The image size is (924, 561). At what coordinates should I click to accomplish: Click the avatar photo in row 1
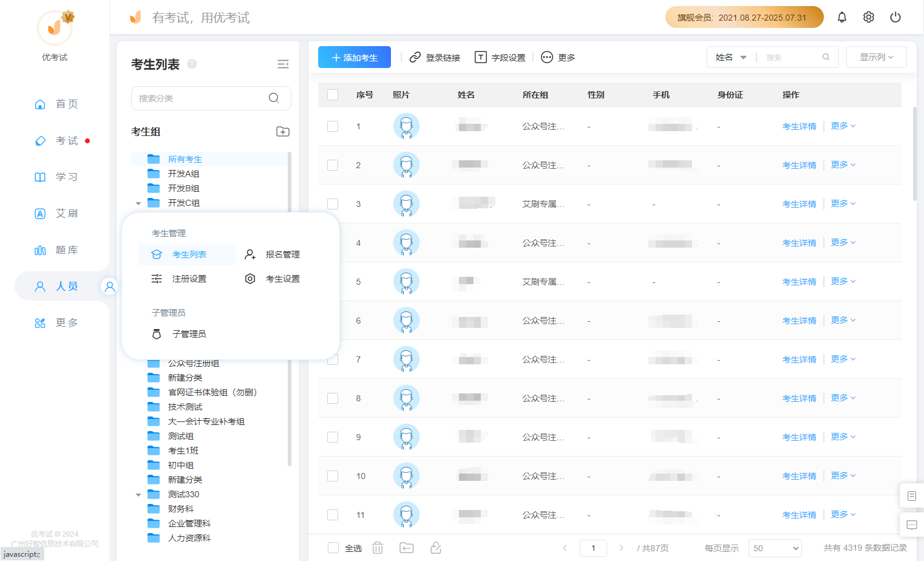tap(407, 126)
